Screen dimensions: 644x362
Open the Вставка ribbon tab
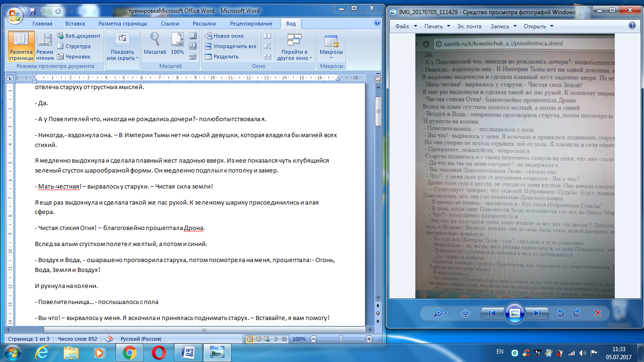point(75,24)
